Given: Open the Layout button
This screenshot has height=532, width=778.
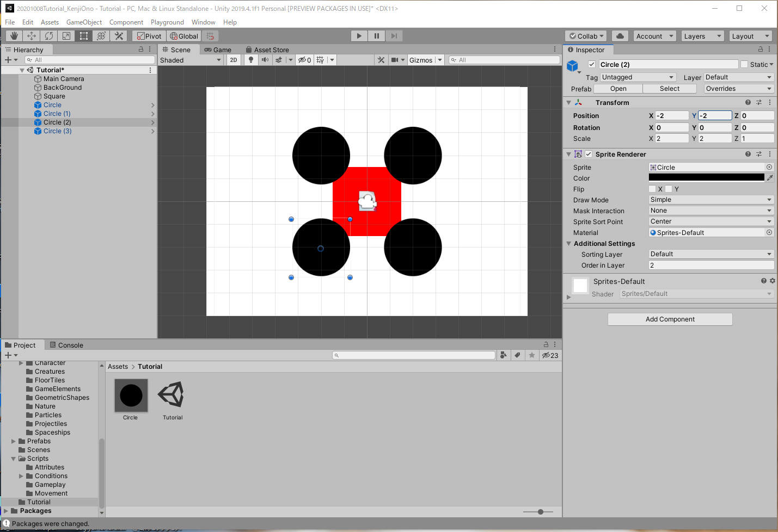Looking at the screenshot, I should coord(751,36).
